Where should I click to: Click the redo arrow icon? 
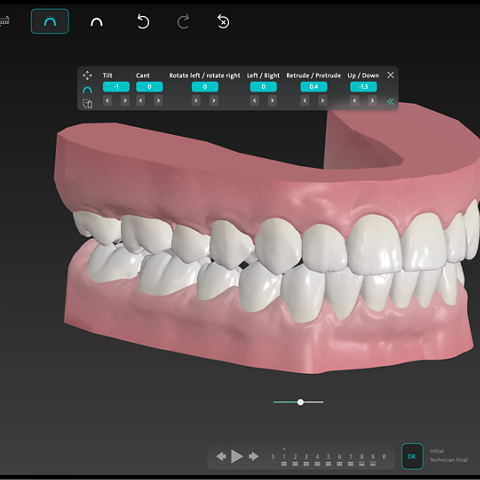(183, 22)
